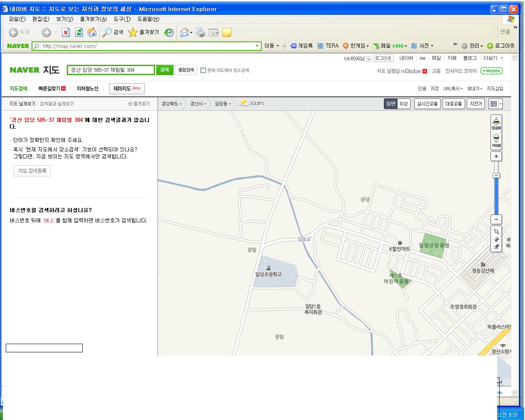Expand the 임당동 neighborhood dropdown
The height and width of the screenshot is (420, 525).
(223, 104)
